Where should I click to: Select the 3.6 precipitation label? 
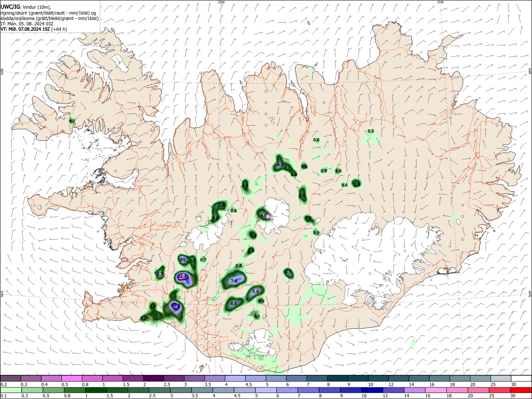coord(215,218)
